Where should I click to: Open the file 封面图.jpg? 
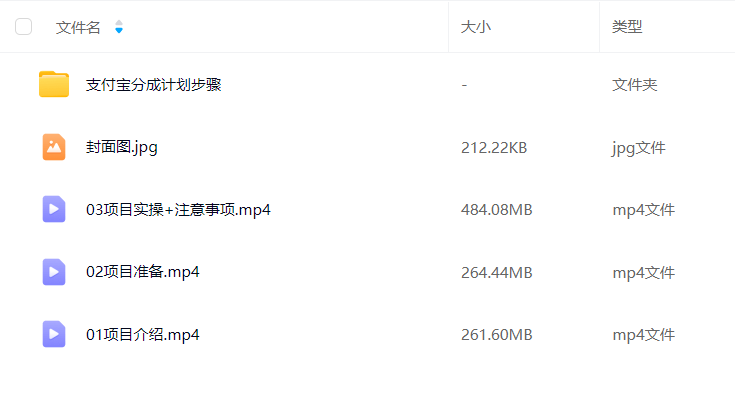[x=122, y=147]
